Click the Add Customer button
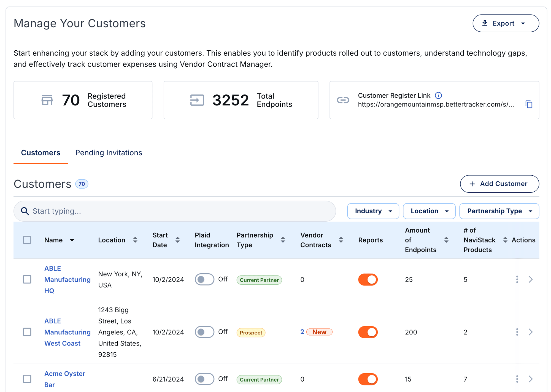 499,184
